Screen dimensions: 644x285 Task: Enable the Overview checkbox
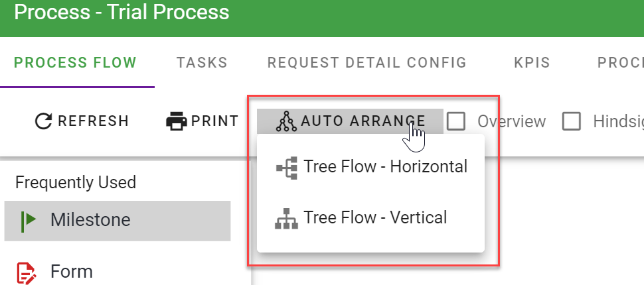[455, 121]
